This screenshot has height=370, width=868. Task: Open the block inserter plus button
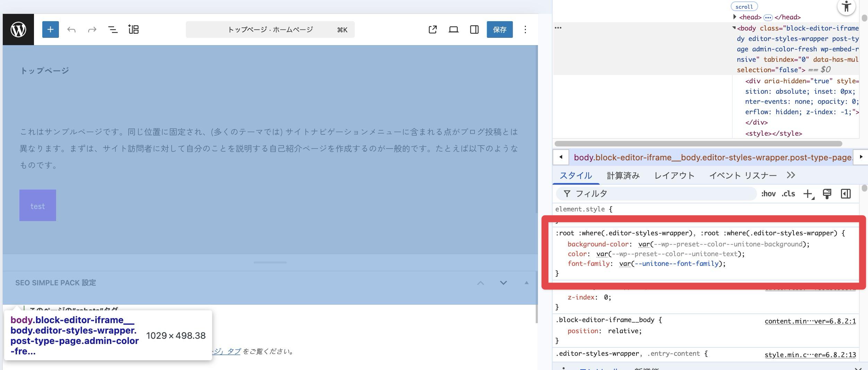tap(50, 30)
